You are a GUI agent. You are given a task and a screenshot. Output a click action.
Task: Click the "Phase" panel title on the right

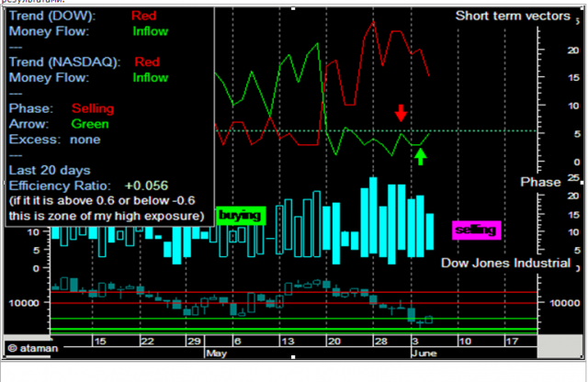pyautogui.click(x=540, y=182)
